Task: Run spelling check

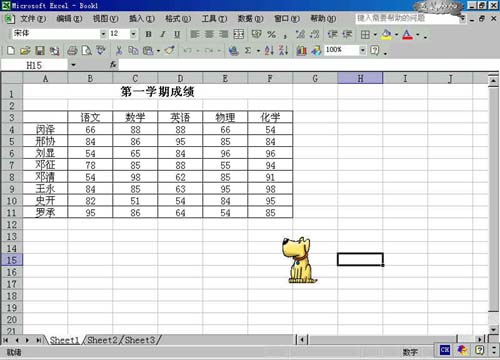Action: [101, 50]
